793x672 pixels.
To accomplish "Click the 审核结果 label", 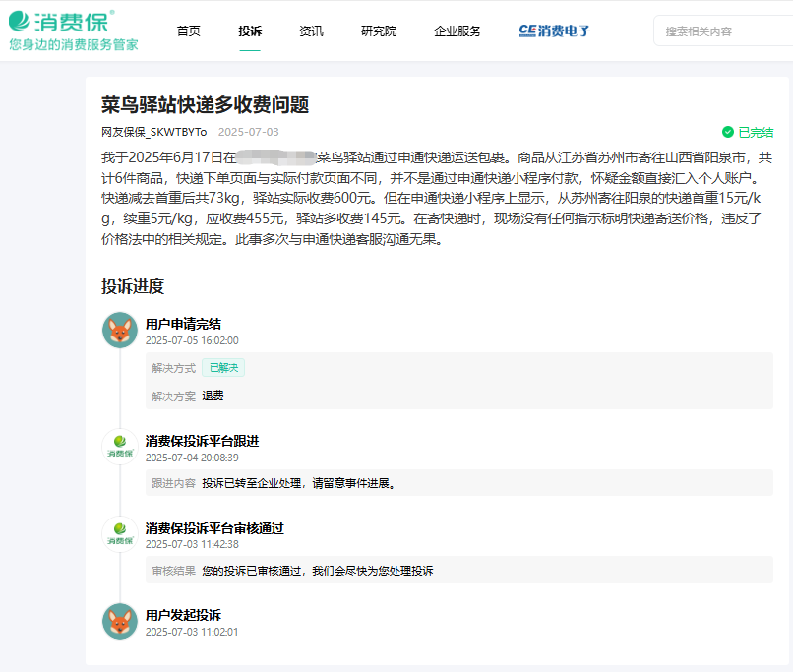I will (x=173, y=571).
